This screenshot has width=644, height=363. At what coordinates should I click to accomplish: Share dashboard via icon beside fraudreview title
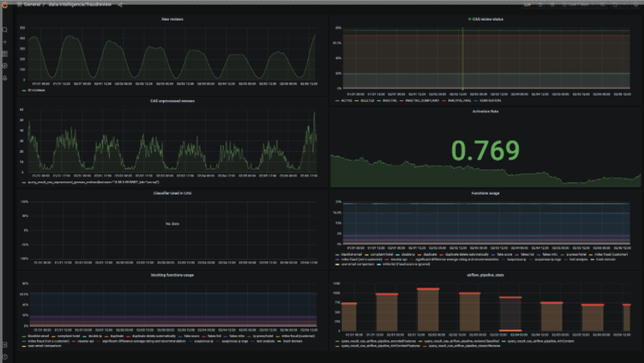coord(120,5)
